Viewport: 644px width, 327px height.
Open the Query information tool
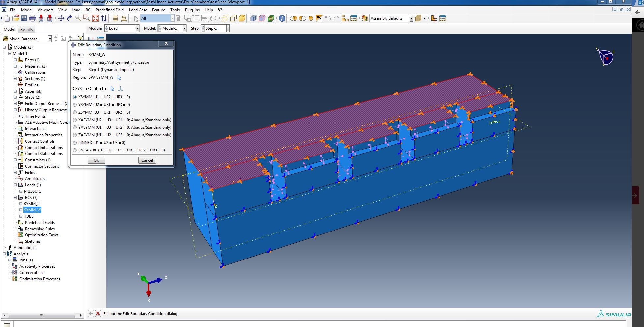[x=282, y=18]
